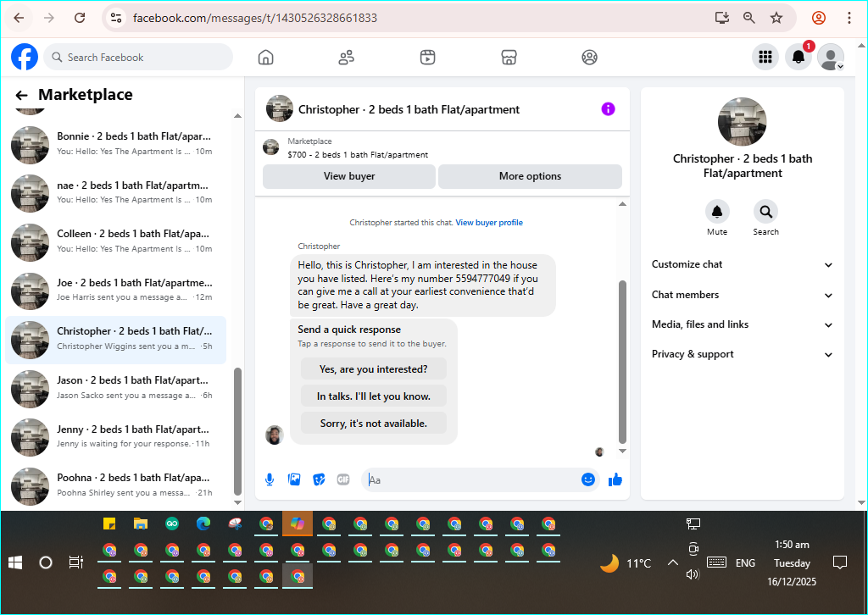Click the chat messages scrollbar thumb
Image resolution: width=868 pixels, height=615 pixels.
(622, 362)
